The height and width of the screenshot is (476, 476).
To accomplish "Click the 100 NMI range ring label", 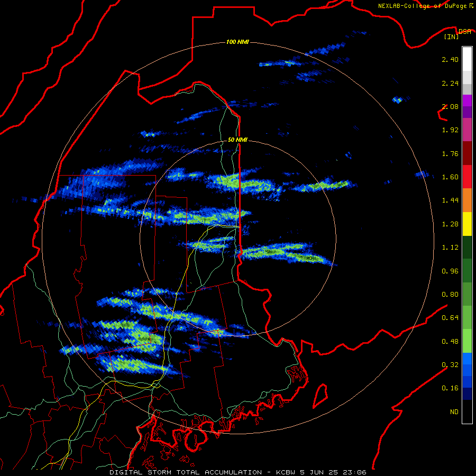I will click(237, 42).
